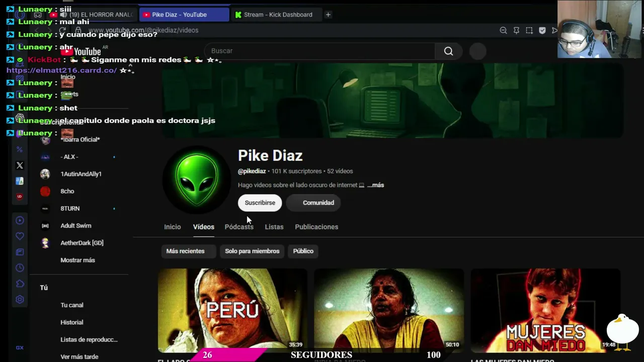Open the 8TURN subscription entry
This screenshot has width=644, height=362.
click(70, 208)
